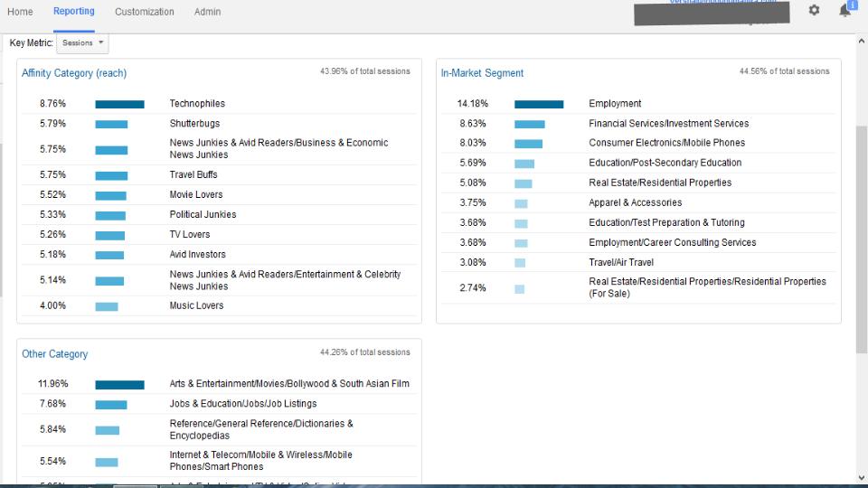
Task: Click the vertical scrollbar thumb
Action: (862, 239)
